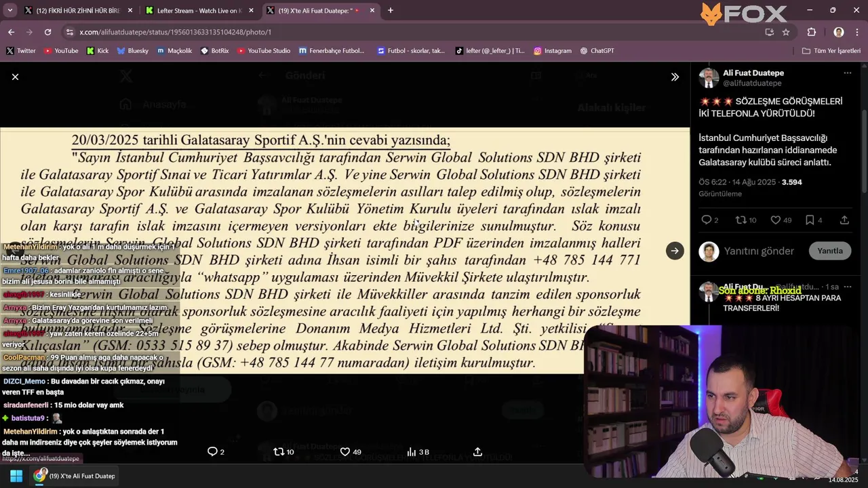The width and height of the screenshot is (868, 488).
Task: Open the Instagram bookmark
Action: pyautogui.click(x=552, y=51)
